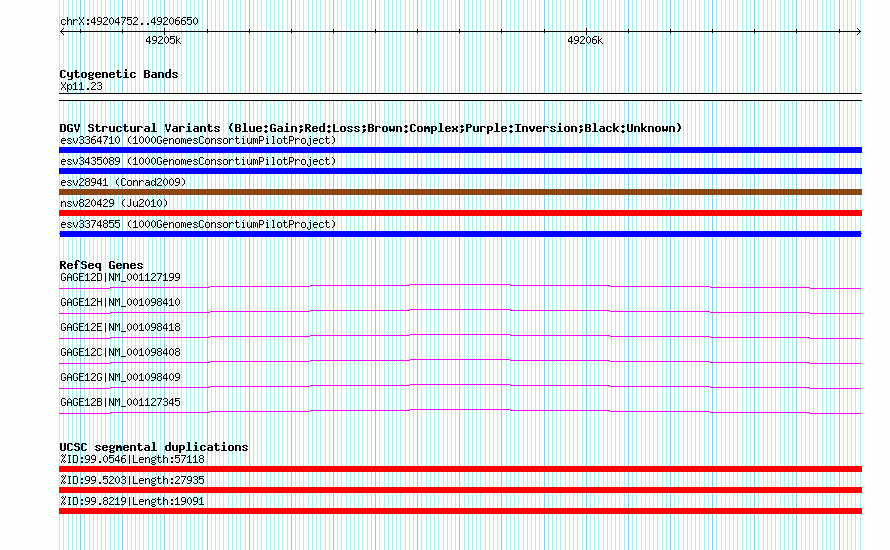This screenshot has width=890, height=550.
Task: Click the 49205k ruler tick label
Action: tap(163, 40)
